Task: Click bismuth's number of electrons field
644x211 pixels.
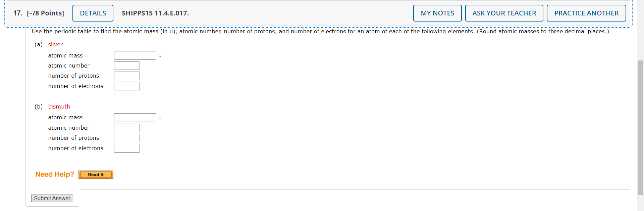Action: tap(127, 148)
